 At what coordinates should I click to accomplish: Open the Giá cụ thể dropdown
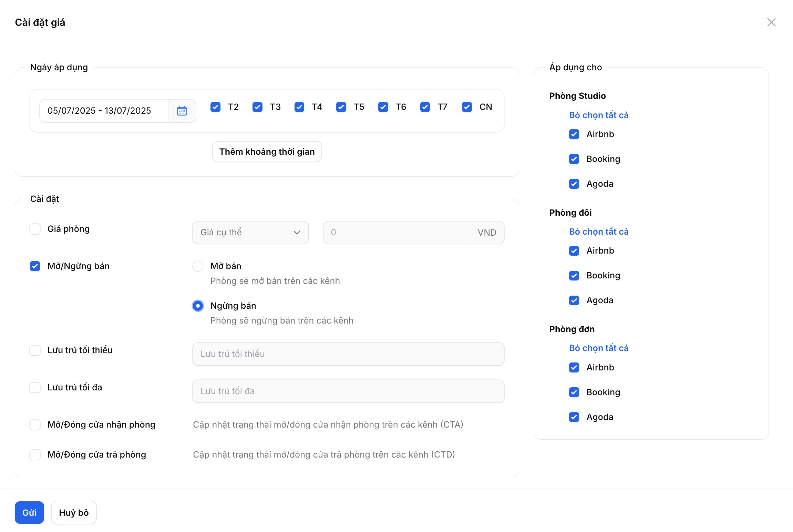pos(250,233)
